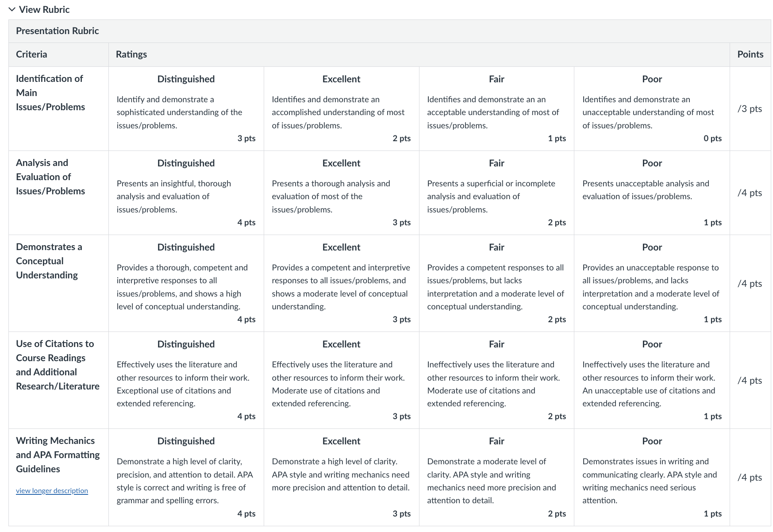The width and height of the screenshot is (773, 532).
Task: Select Distinguished for Analysis and Evaluation
Action: (186, 193)
